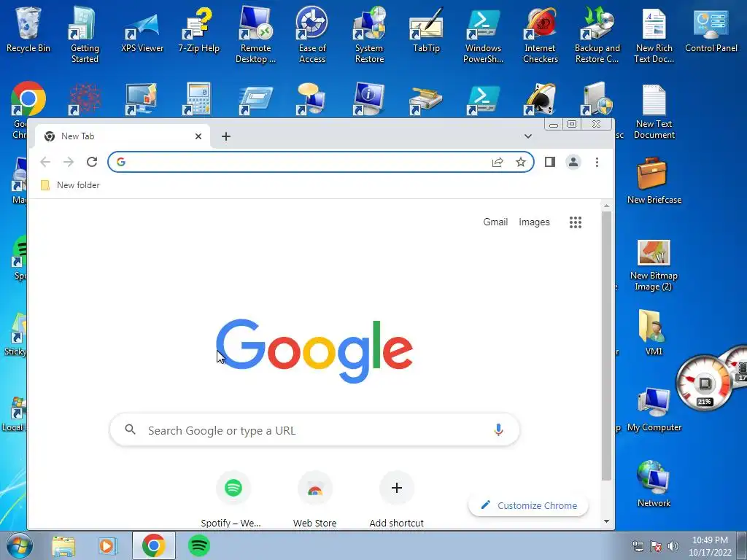Image resolution: width=747 pixels, height=560 pixels.
Task: Reload the page in Chrome
Action: point(92,162)
